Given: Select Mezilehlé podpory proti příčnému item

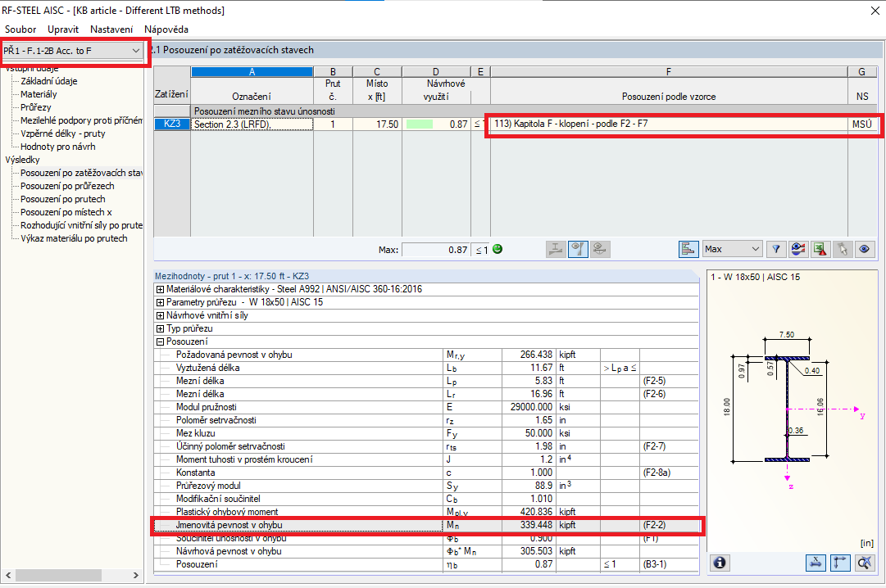Looking at the screenshot, I should (x=81, y=120).
